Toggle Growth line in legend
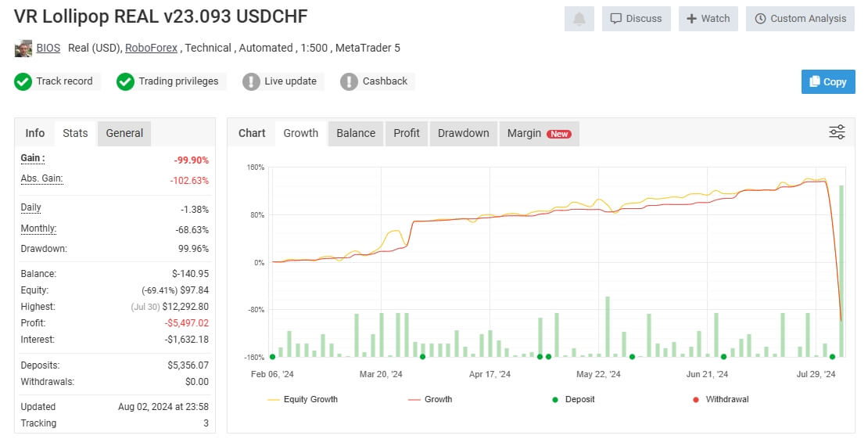Image resolution: width=868 pixels, height=439 pixels. (x=430, y=399)
